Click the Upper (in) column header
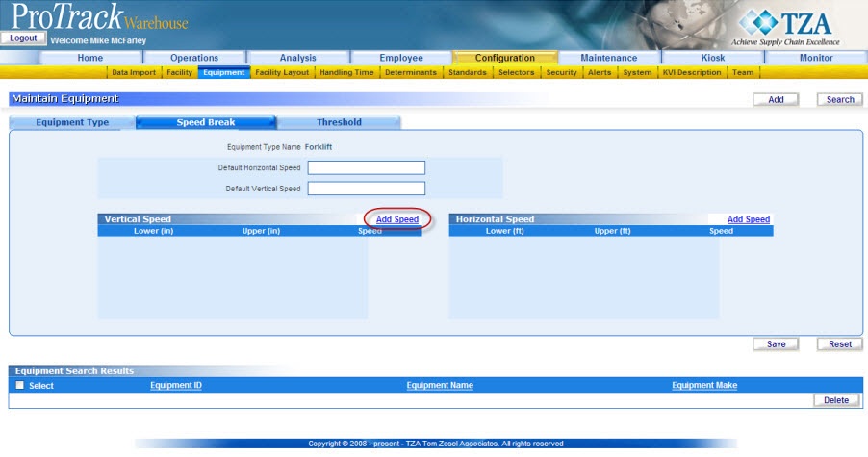Screen dimensions: 868x457 pos(261,231)
